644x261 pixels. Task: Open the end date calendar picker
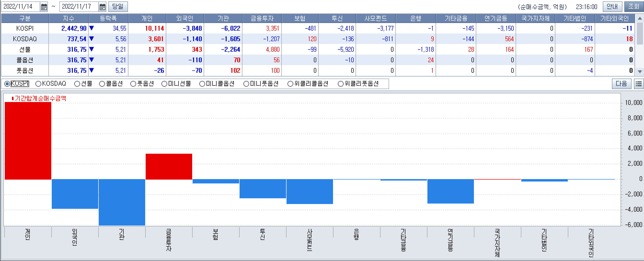102,7
